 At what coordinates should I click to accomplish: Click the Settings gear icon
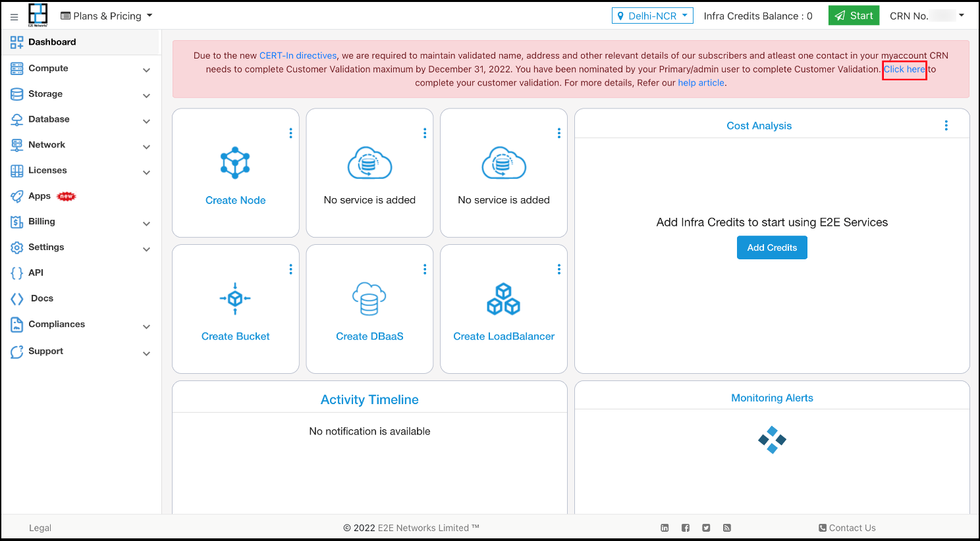coord(17,247)
